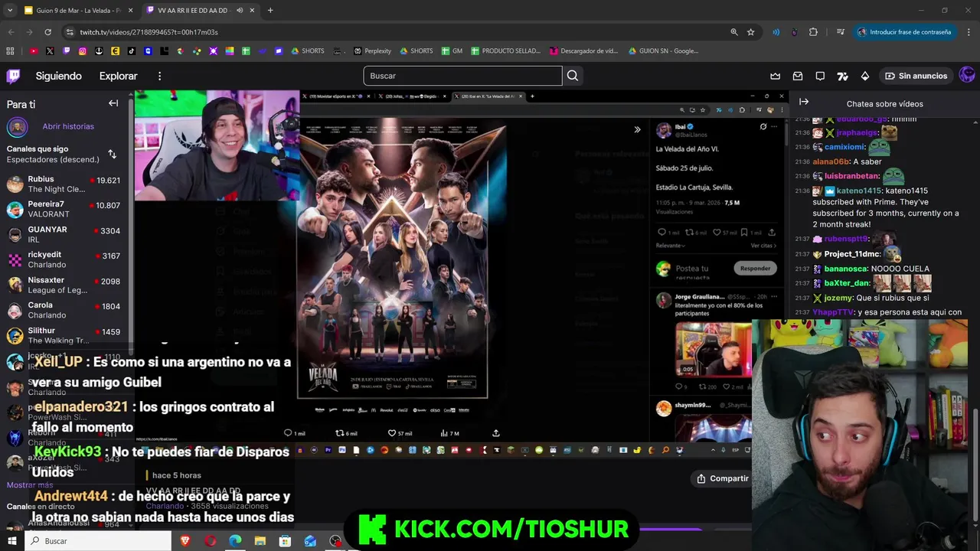Open Twitch whispers chat bubble

pyautogui.click(x=820, y=76)
